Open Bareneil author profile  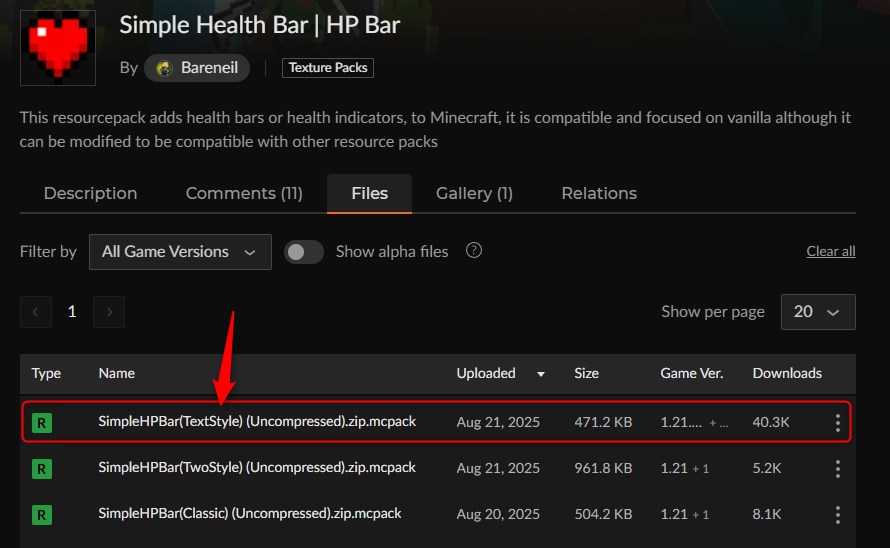coord(197,68)
